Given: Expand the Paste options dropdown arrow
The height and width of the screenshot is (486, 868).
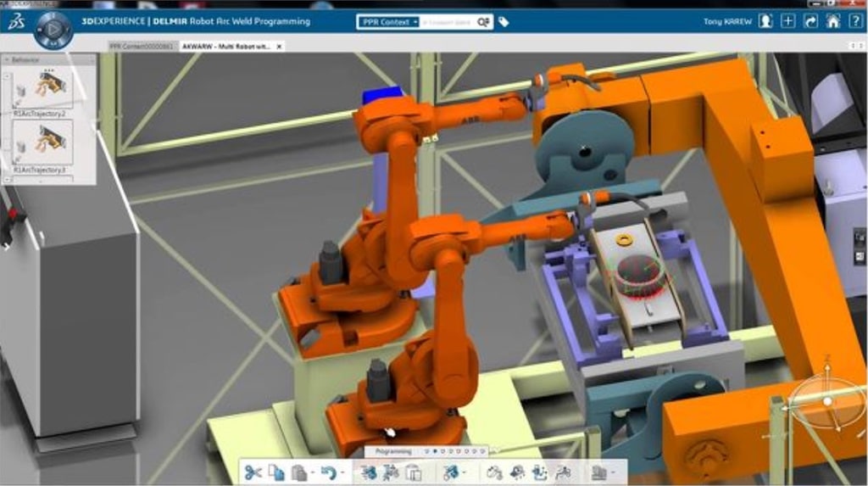Looking at the screenshot, I should (312, 473).
